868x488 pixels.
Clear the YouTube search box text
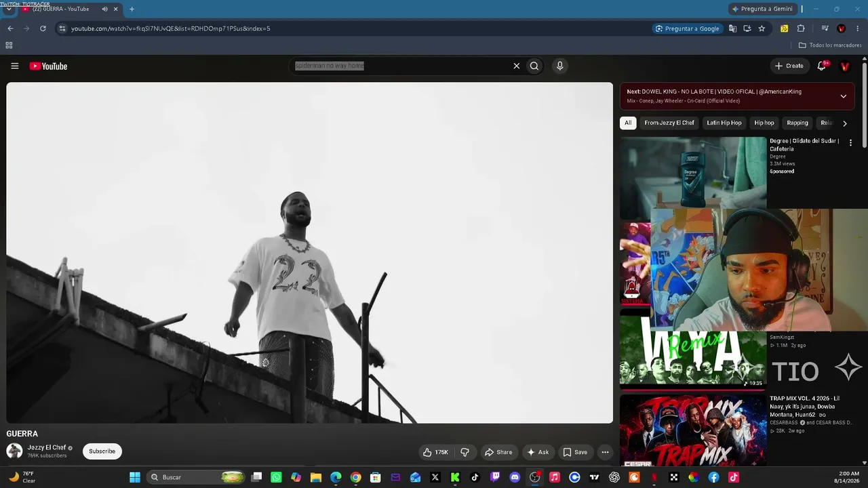[x=516, y=66]
